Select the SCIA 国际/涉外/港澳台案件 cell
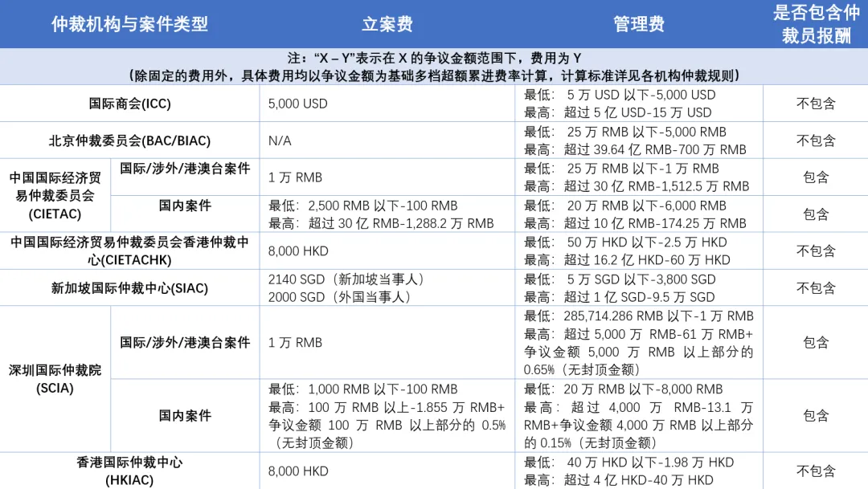The width and height of the screenshot is (868, 489). [x=186, y=342]
